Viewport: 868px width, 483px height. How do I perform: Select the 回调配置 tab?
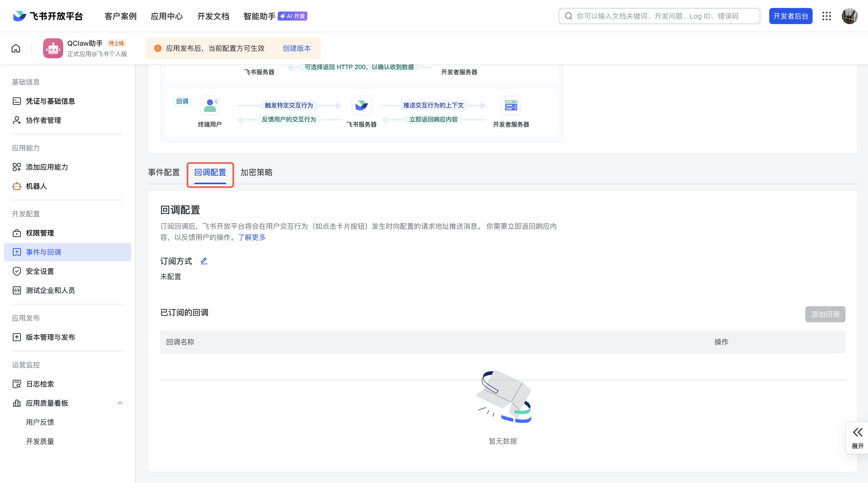(x=210, y=172)
